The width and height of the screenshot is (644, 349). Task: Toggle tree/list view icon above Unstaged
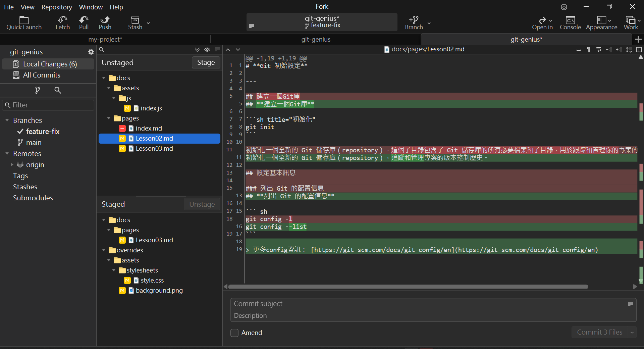pyautogui.click(x=217, y=50)
